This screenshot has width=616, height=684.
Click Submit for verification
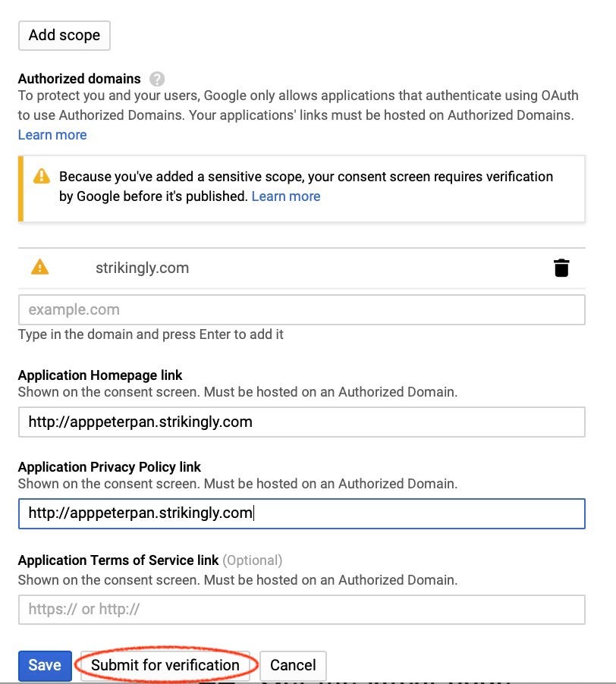tap(165, 666)
